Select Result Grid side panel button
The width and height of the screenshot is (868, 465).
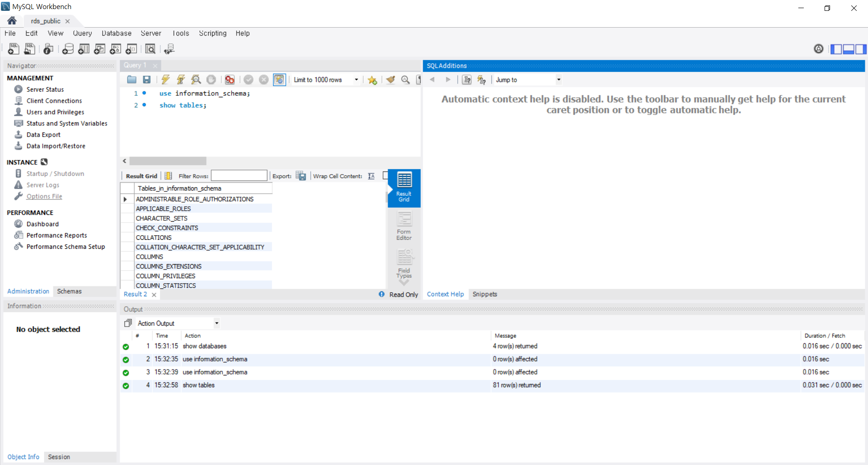pos(404,188)
